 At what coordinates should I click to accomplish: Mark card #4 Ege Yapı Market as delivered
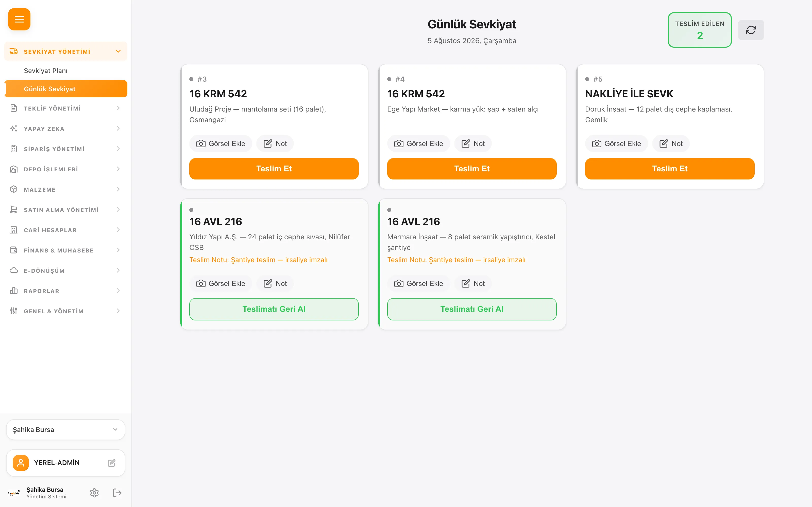472,169
